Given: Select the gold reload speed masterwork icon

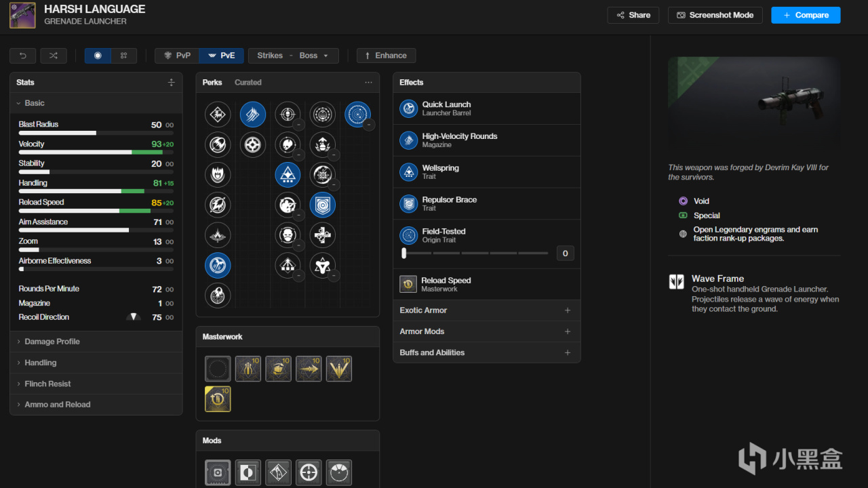Looking at the screenshot, I should click(218, 399).
